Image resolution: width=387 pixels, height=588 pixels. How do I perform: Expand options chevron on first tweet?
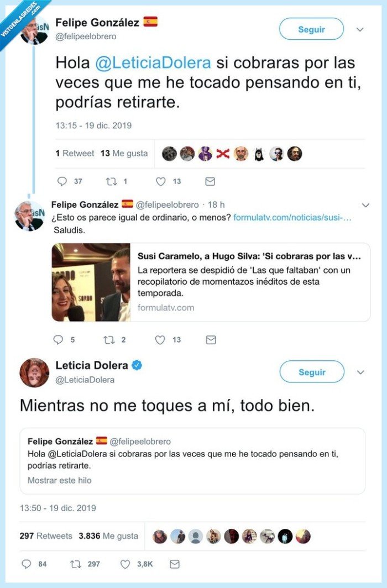360,29
